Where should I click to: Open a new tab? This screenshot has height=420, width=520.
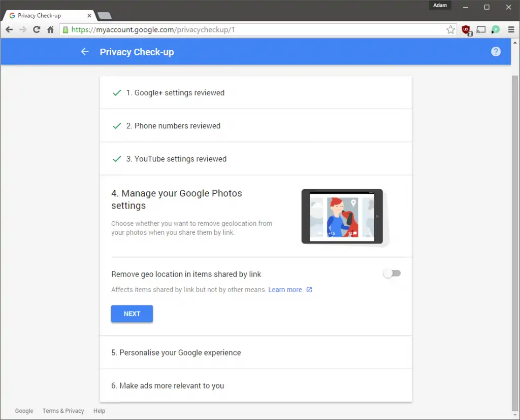pos(105,16)
